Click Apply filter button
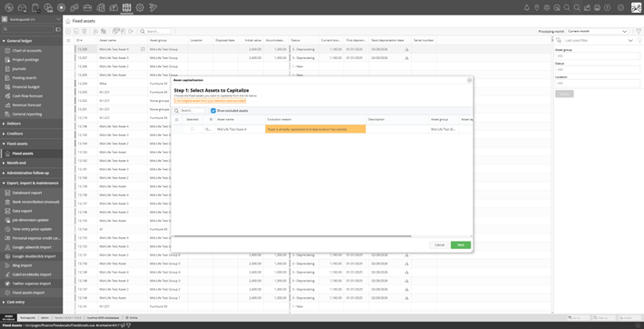Viewport: 644px width, 329px height. click(x=564, y=94)
